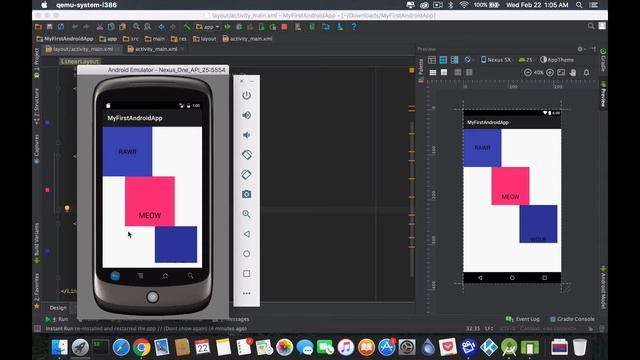Zoom in preview with plus icon

(550, 72)
